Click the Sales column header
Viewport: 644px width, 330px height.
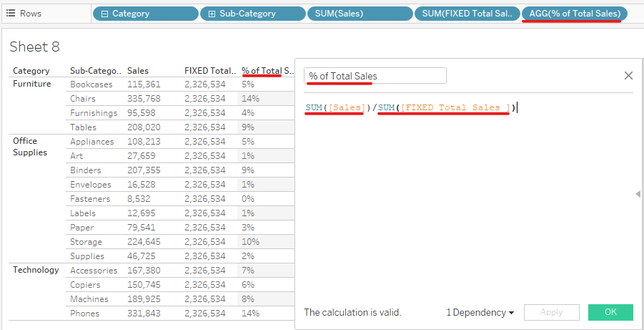click(x=138, y=71)
